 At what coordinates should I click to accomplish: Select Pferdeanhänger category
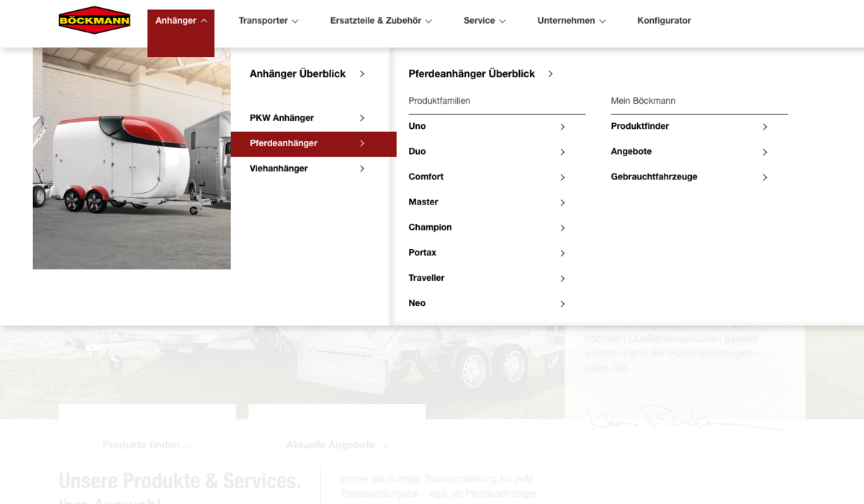(x=284, y=143)
